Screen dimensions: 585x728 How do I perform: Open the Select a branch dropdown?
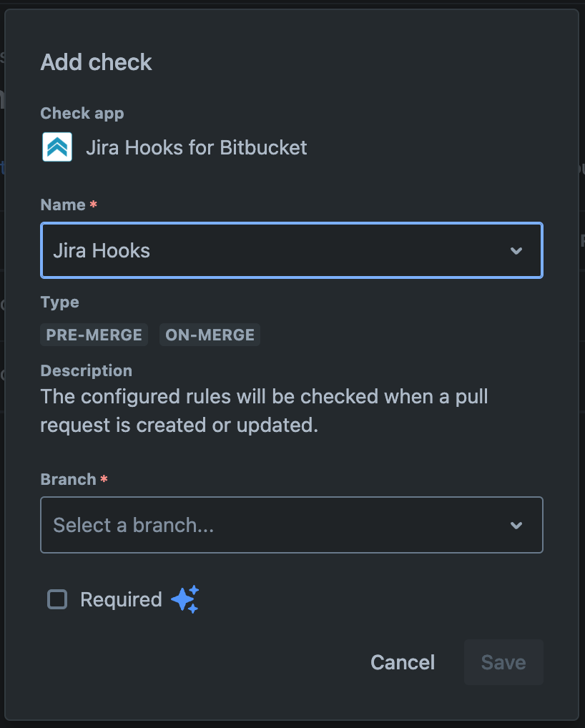click(291, 525)
